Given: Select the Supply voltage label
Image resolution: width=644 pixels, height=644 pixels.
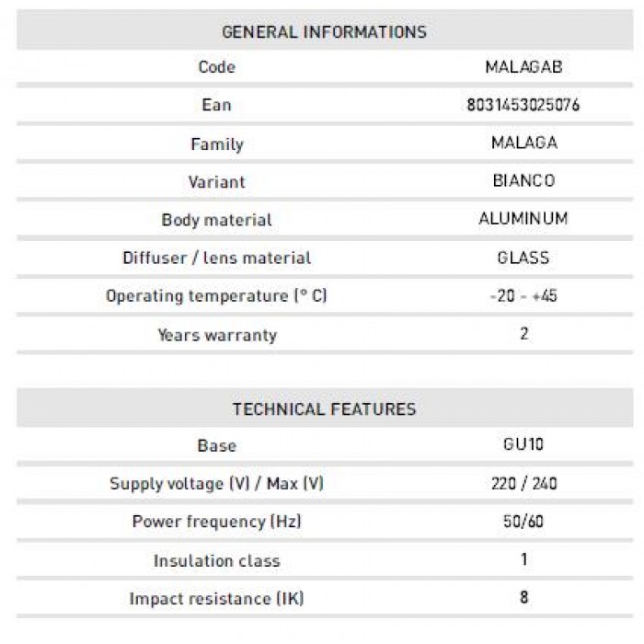Looking at the screenshot, I should (216, 484).
